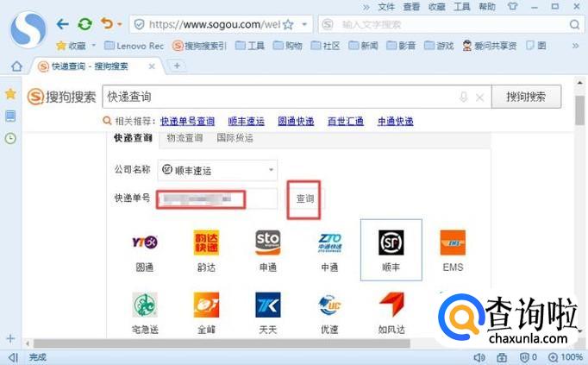Click the microphone icon in Sogou search box

click(464, 98)
